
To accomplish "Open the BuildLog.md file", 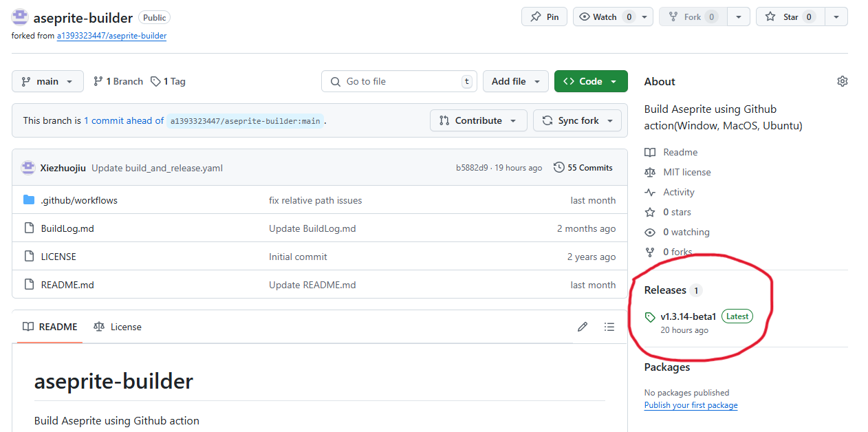I will point(67,228).
